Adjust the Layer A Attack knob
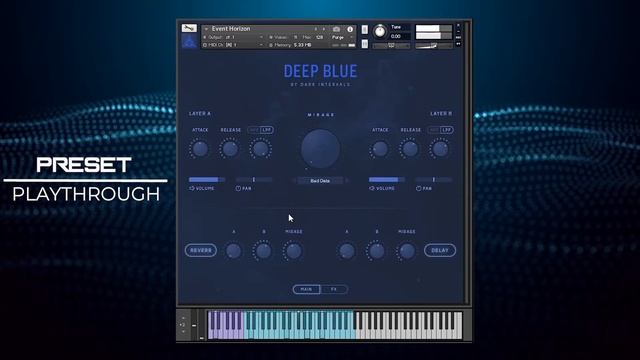Viewport: 640px width, 360px height. click(200, 149)
